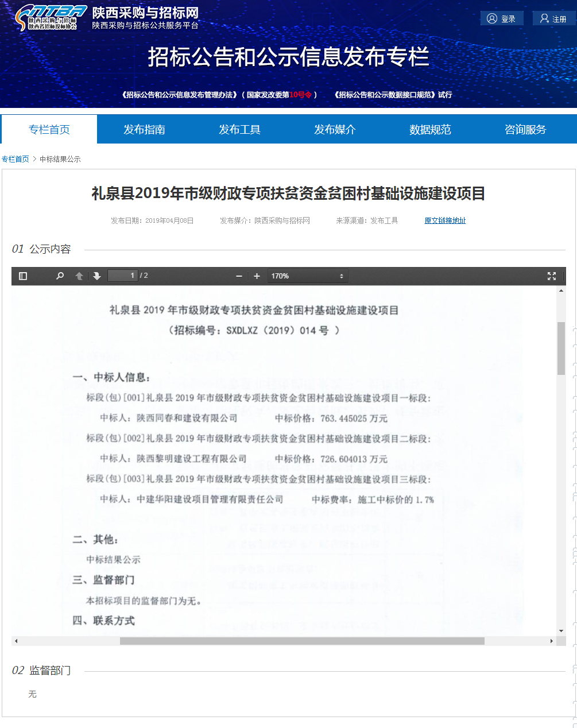Click the 发布日期：2019年04月08日 text

click(152, 220)
